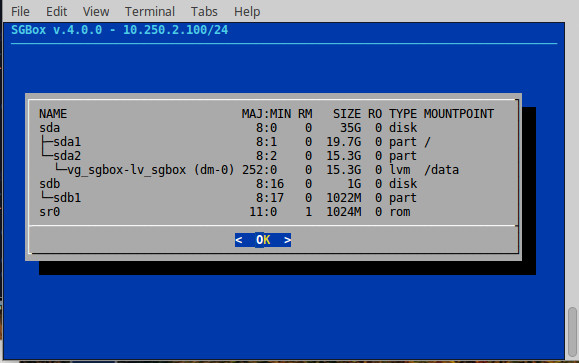
Task: Click the terminal vertical scrollbar thumb
Action: pos(572,331)
